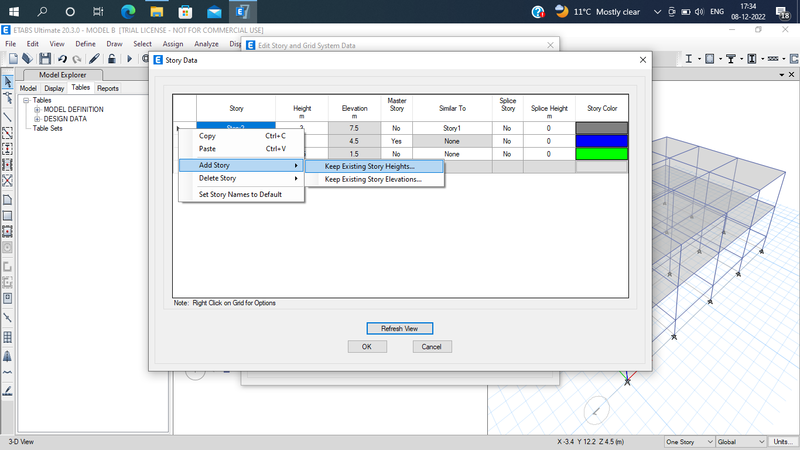
Task: Select the Table Sets tree item
Action: pyautogui.click(x=47, y=129)
